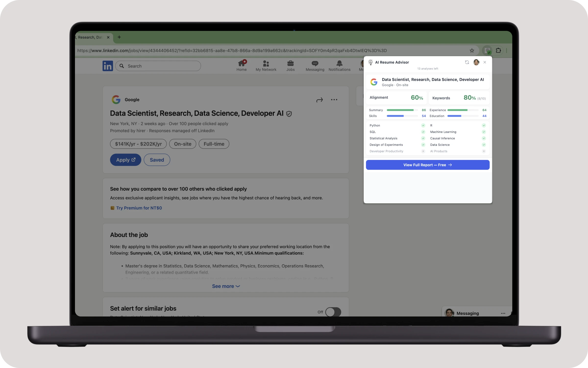Viewport: 588px width, 368px height.
Task: Open the Try Premium for NT$0 link
Action: [139, 208]
